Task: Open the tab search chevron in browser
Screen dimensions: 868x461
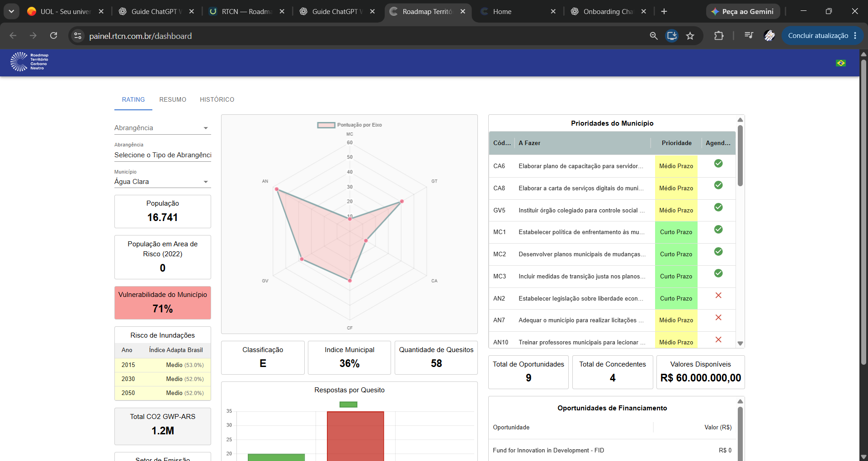Action: pos(11,12)
